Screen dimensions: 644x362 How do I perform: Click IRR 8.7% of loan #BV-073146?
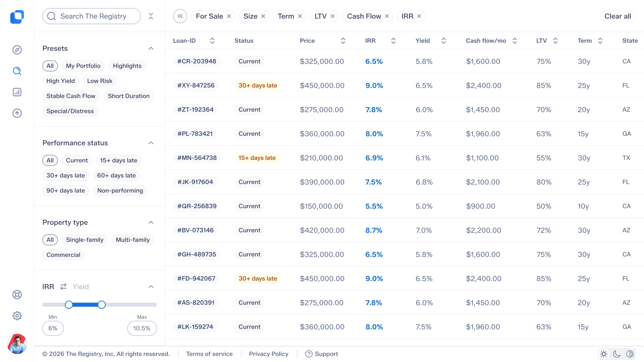[x=374, y=230]
